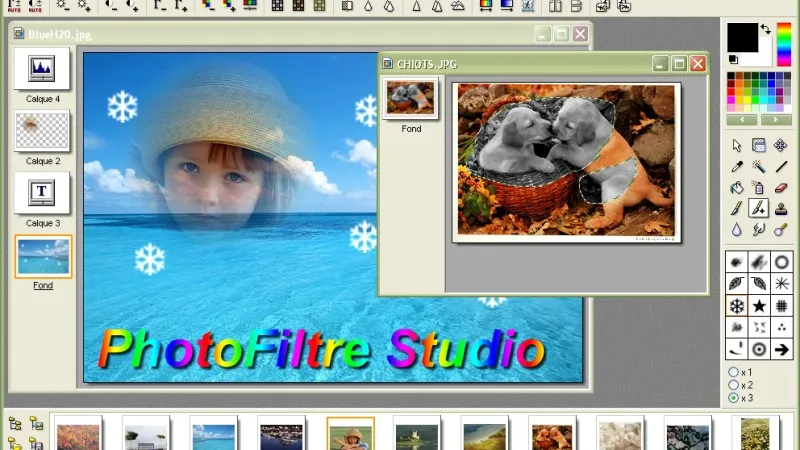Choose the paint bucket fill tool
Viewport: 800px width, 450px height.
(x=736, y=187)
